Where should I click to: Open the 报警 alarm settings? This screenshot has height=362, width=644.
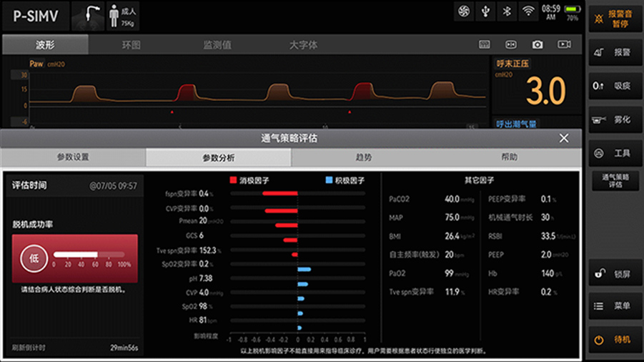click(x=614, y=52)
